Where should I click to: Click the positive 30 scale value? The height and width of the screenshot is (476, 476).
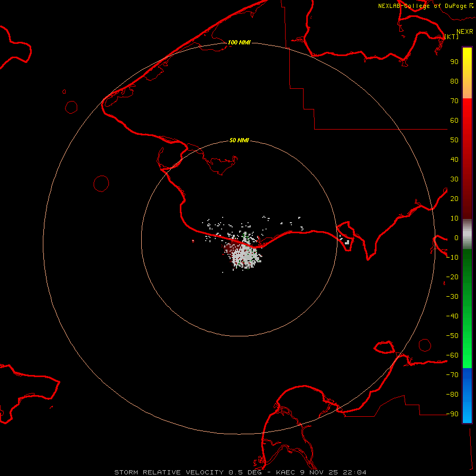(454, 179)
